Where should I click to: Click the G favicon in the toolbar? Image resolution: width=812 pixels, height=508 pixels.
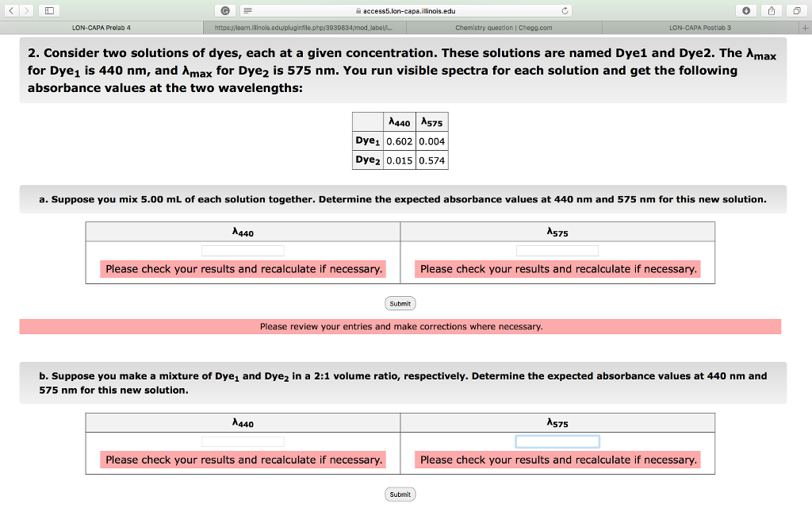(227, 10)
